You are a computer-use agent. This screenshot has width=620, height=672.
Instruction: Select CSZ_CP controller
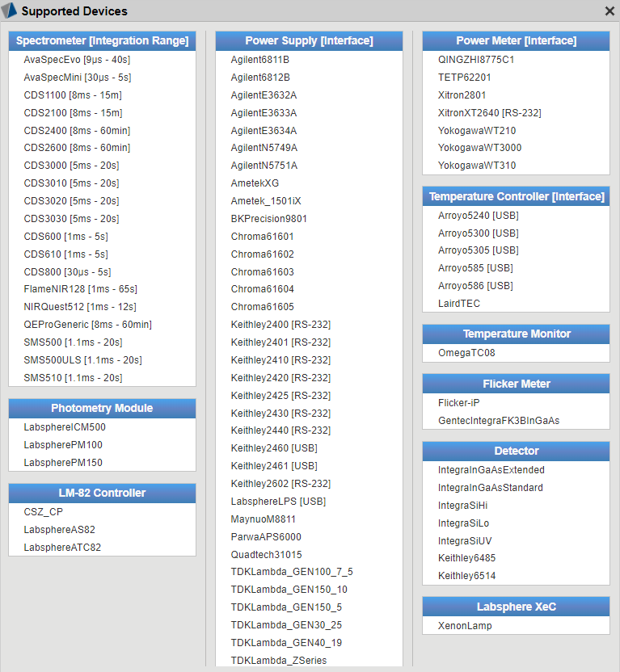tap(44, 512)
